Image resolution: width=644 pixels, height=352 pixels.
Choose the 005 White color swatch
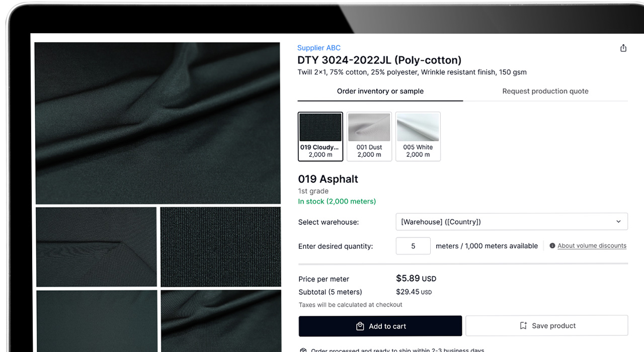point(418,136)
